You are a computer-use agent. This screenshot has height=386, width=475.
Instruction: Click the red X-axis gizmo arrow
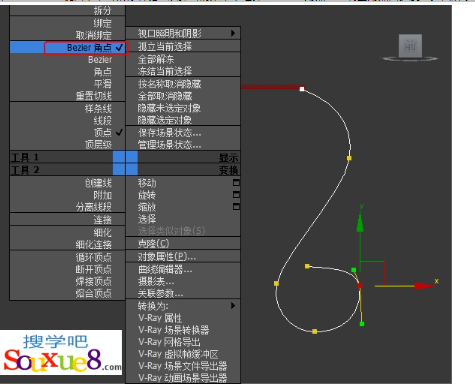(423, 286)
